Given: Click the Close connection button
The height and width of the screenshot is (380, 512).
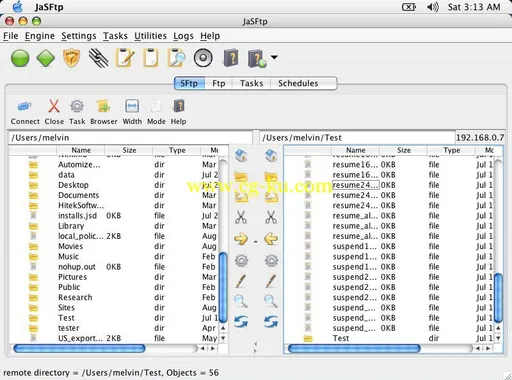Looking at the screenshot, I should (54, 112).
